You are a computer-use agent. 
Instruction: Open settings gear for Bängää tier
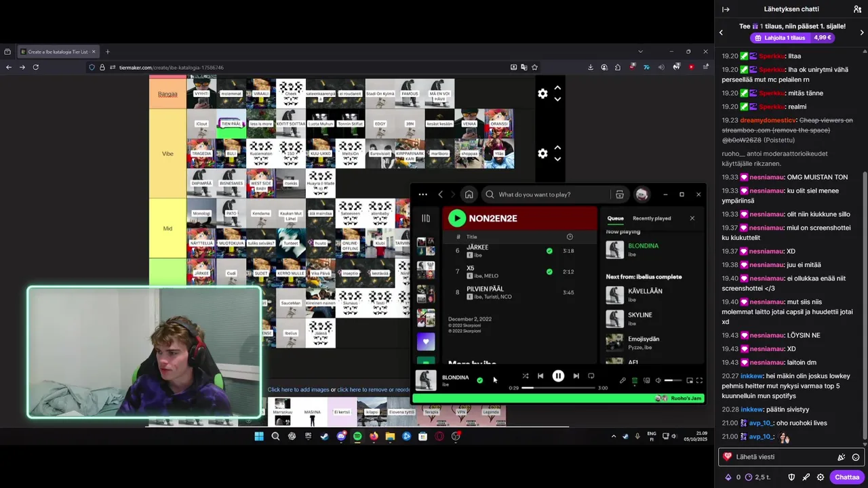(542, 94)
